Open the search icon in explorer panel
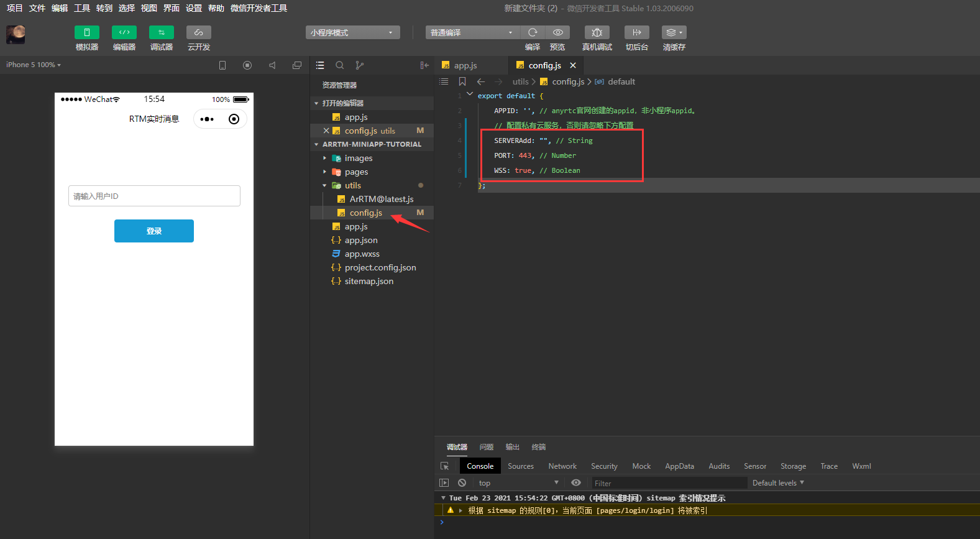980x539 pixels. point(340,65)
